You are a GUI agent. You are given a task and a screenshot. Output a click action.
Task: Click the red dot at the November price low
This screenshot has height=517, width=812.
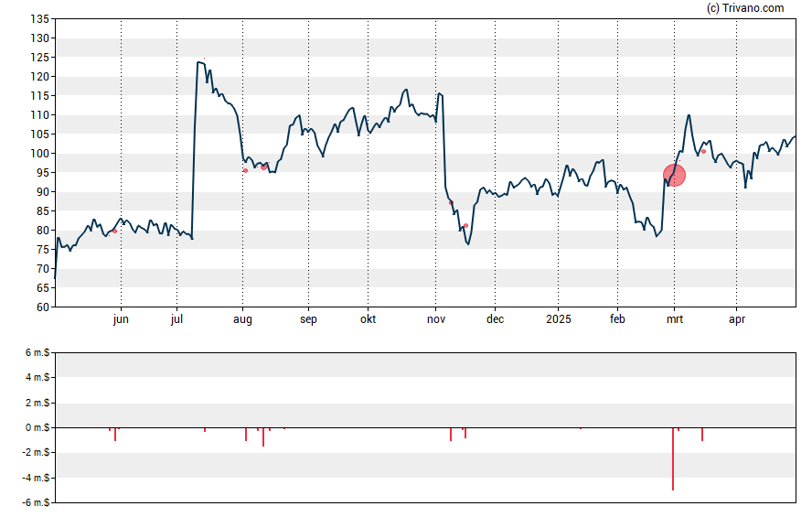point(465,225)
